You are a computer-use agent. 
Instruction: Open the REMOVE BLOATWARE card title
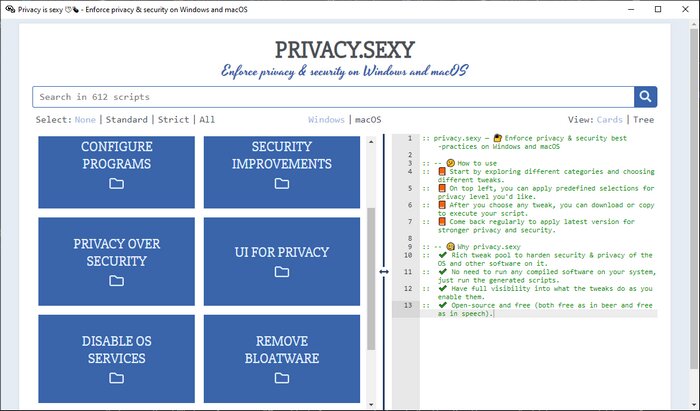282,350
